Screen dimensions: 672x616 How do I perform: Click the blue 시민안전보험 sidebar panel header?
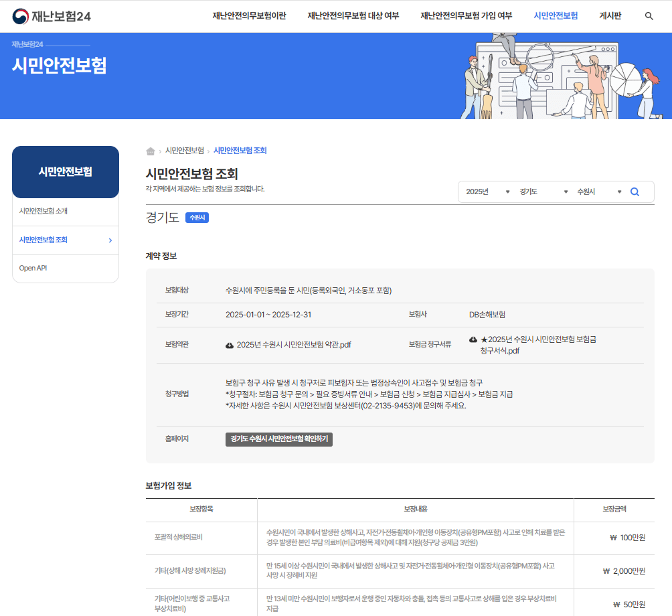[65, 172]
